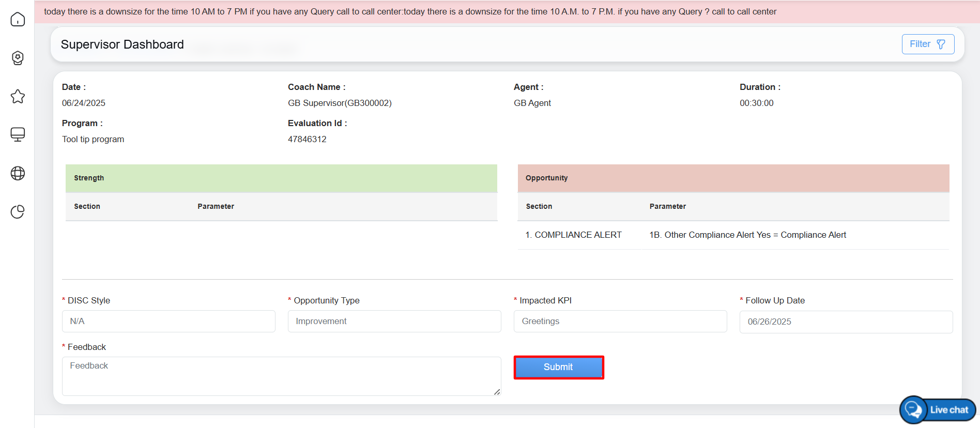
Task: Open the Home icon in sidebar
Action: (18, 20)
